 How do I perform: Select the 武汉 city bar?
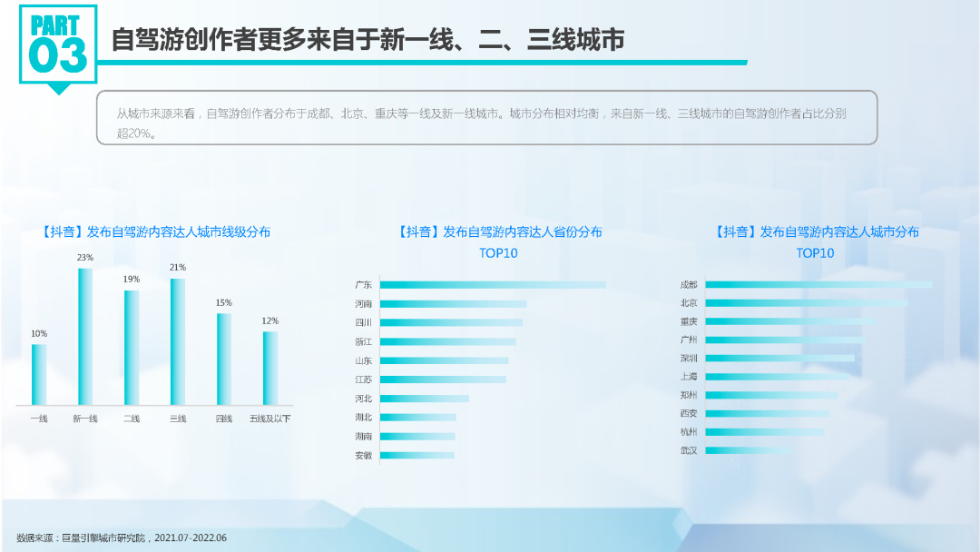[749, 450]
